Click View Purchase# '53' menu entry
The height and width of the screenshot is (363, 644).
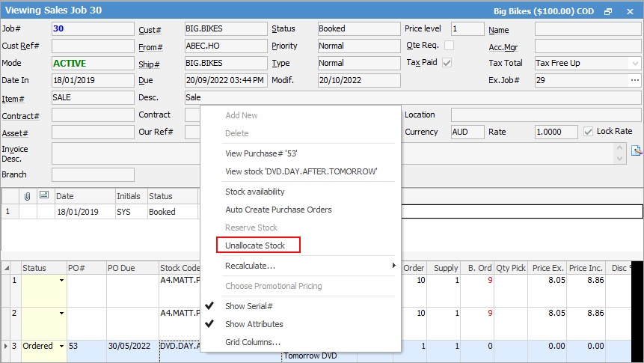point(261,153)
